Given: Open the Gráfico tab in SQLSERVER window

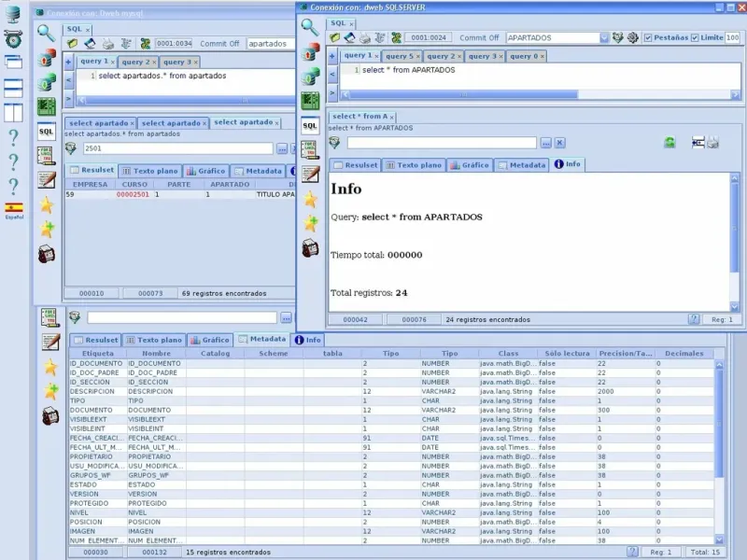Looking at the screenshot, I should pos(470,165).
